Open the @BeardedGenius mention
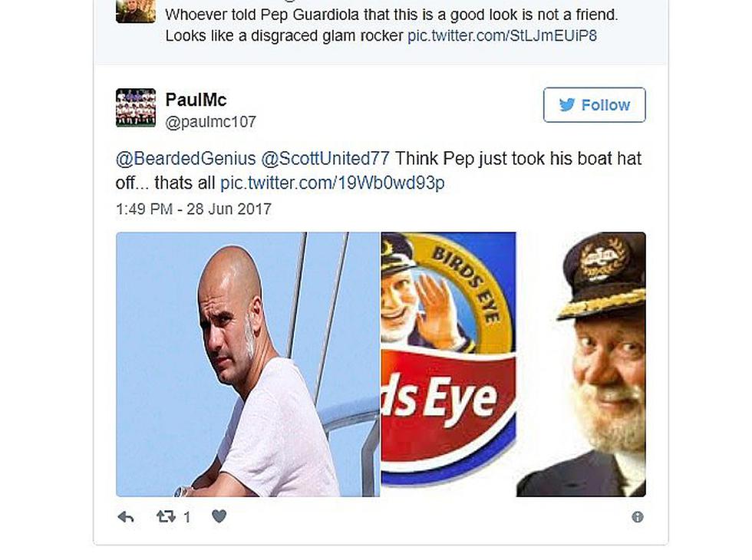 click(186, 158)
